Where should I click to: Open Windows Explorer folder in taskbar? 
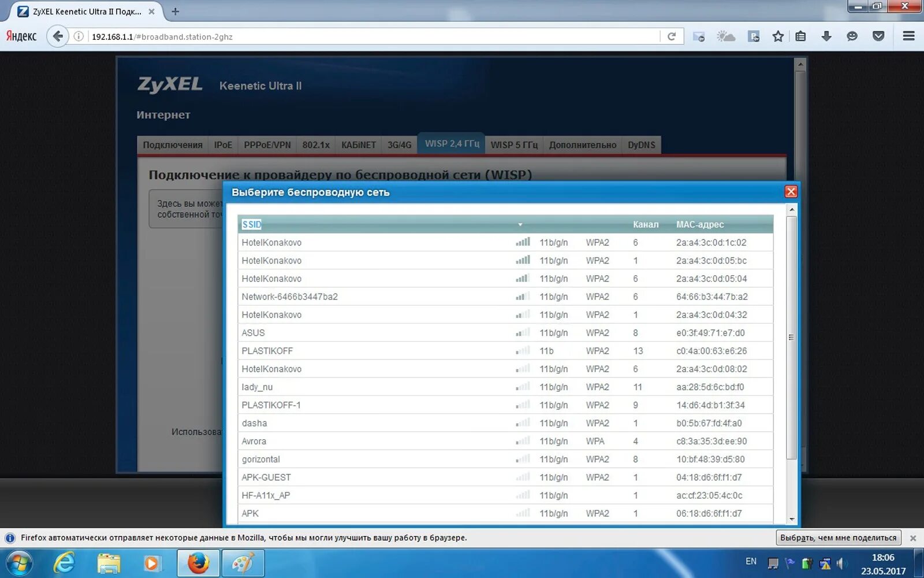click(x=109, y=562)
